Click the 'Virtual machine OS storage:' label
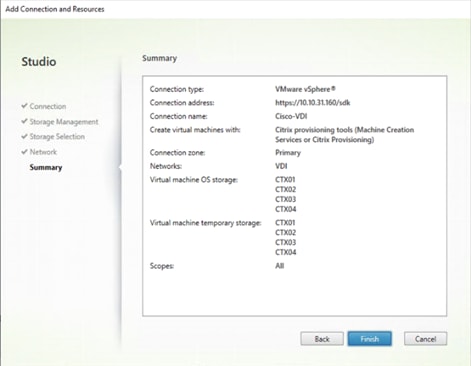Screen dimensions: 471x366 pos(194,180)
